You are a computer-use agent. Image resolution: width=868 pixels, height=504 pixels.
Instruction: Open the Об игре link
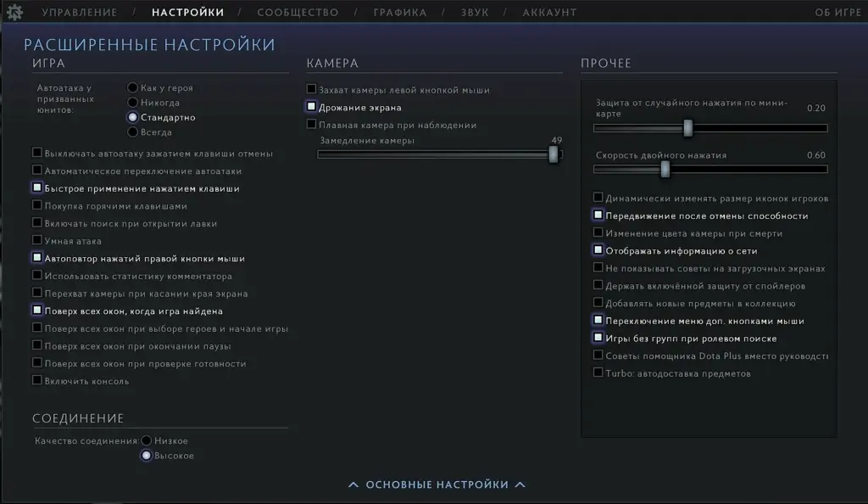837,12
